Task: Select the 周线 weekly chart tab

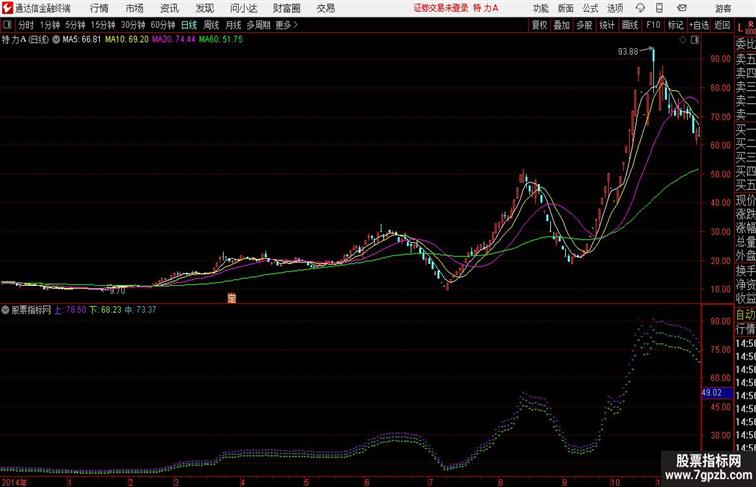Action: [211, 25]
